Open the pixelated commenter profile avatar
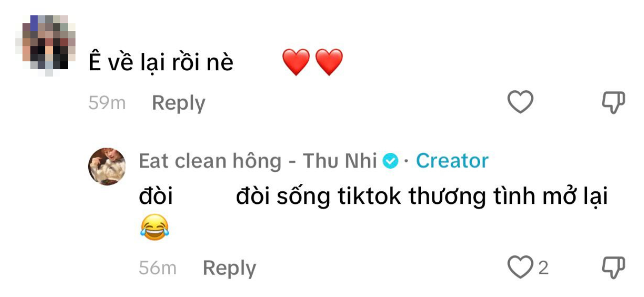644x297 pixels. point(50,44)
